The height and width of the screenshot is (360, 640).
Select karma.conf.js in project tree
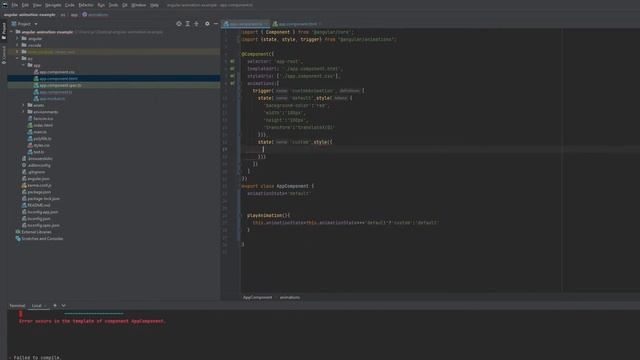coord(39,185)
